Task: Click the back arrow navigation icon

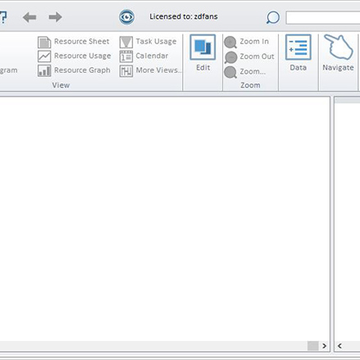Action: click(x=29, y=17)
